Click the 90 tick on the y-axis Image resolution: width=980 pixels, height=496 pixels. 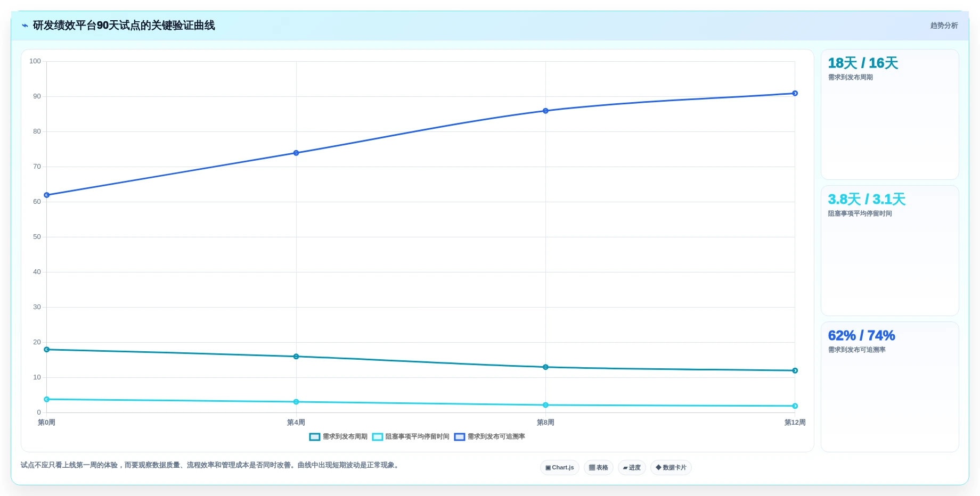(37, 96)
